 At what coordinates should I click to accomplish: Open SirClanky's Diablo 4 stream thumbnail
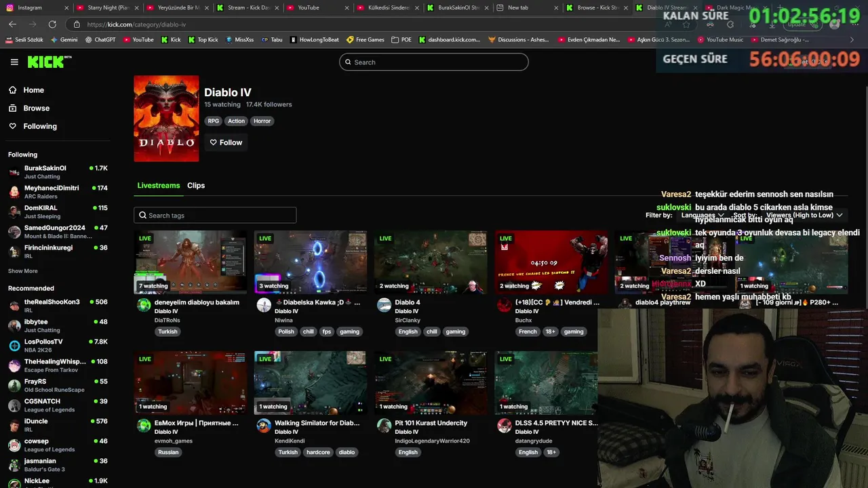(431, 262)
